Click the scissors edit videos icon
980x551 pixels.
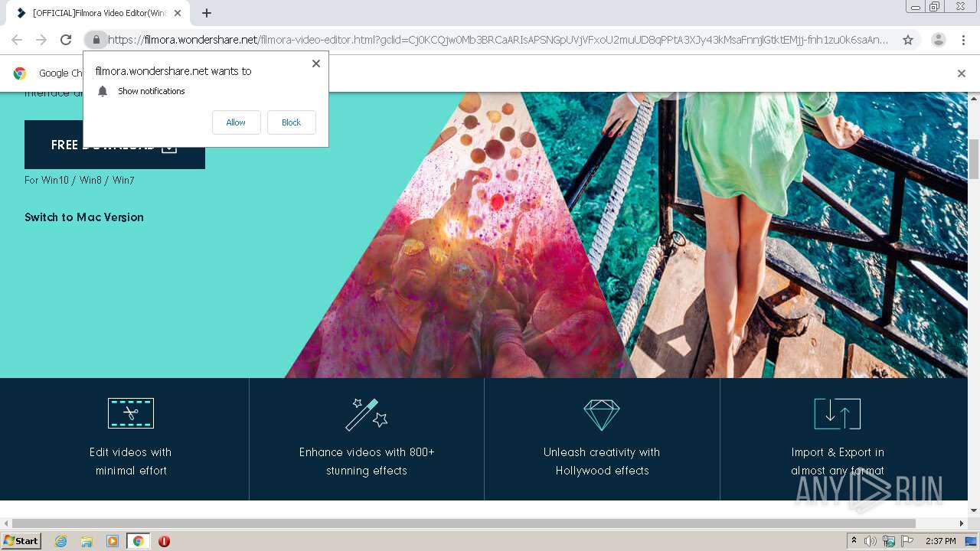pos(131,413)
